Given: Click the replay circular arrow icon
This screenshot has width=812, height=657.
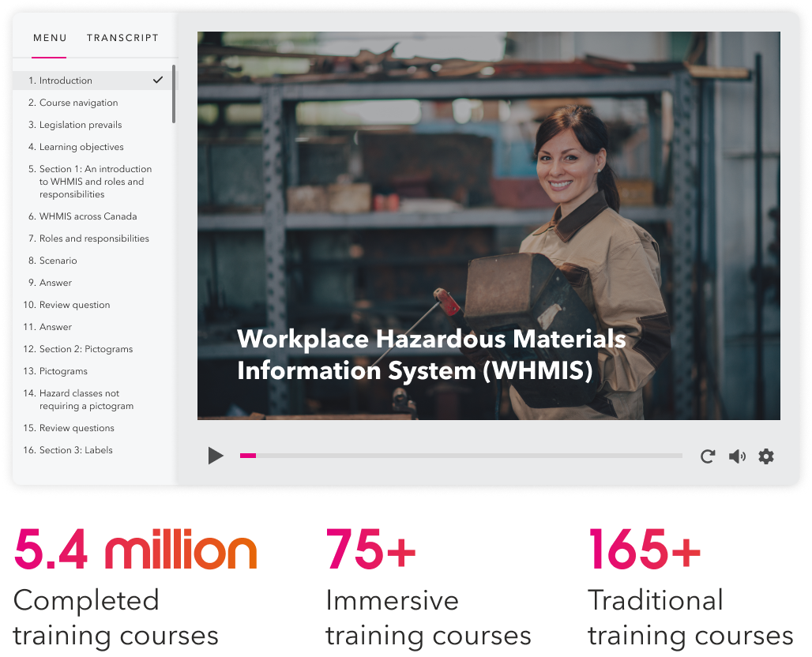Looking at the screenshot, I should point(708,456).
